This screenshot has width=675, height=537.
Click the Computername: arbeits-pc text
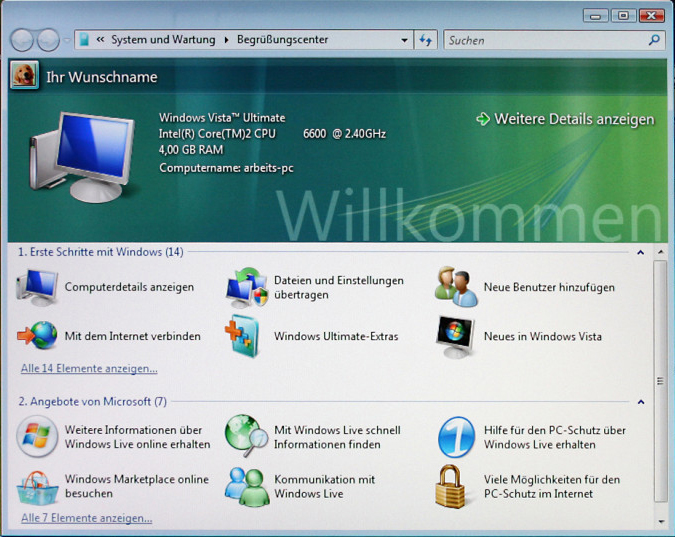(226, 168)
